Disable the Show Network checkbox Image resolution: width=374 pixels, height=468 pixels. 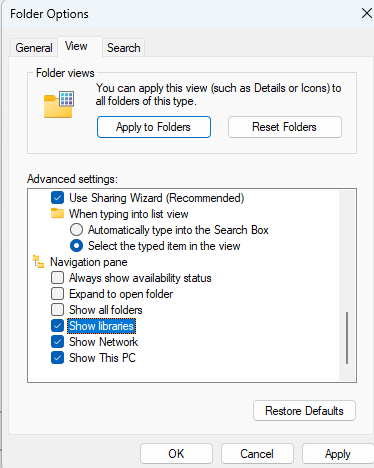[x=57, y=342]
